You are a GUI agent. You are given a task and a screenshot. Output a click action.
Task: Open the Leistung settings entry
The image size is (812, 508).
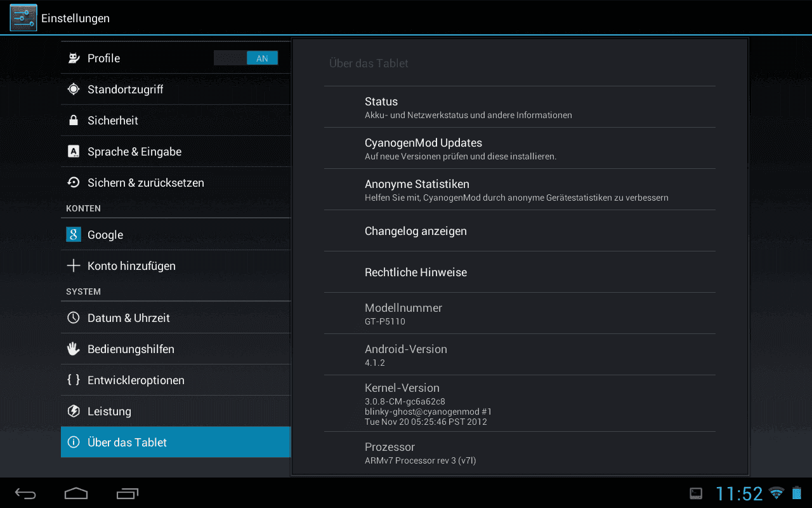pyautogui.click(x=176, y=411)
